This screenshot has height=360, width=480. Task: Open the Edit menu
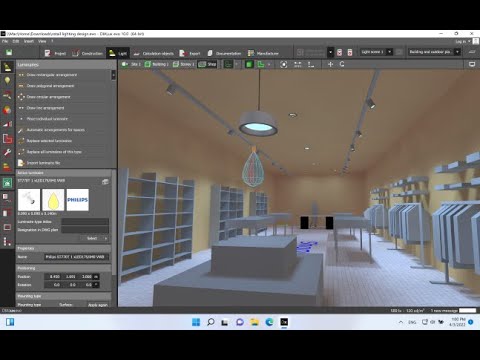16,41
